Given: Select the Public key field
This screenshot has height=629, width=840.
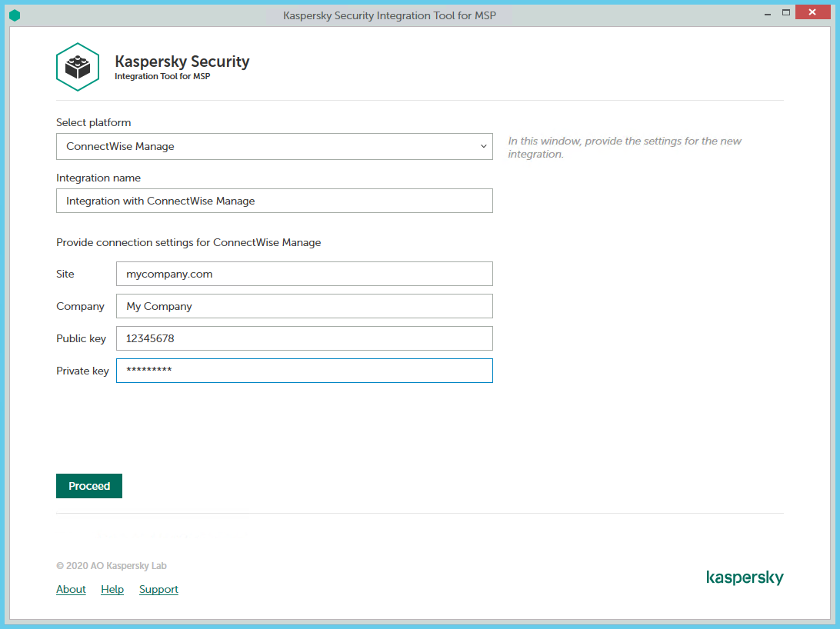Looking at the screenshot, I should click(x=304, y=338).
